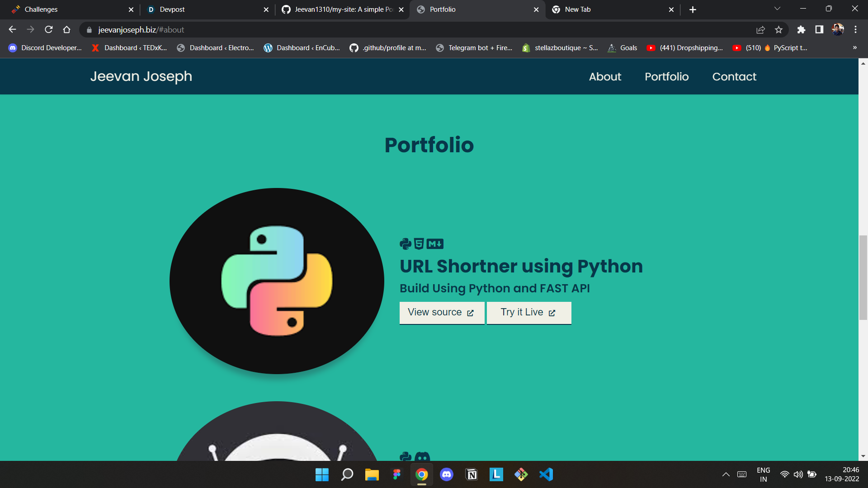Screen dimensions: 868x488
Task: Open a new tab with plus button
Action: click(x=693, y=9)
